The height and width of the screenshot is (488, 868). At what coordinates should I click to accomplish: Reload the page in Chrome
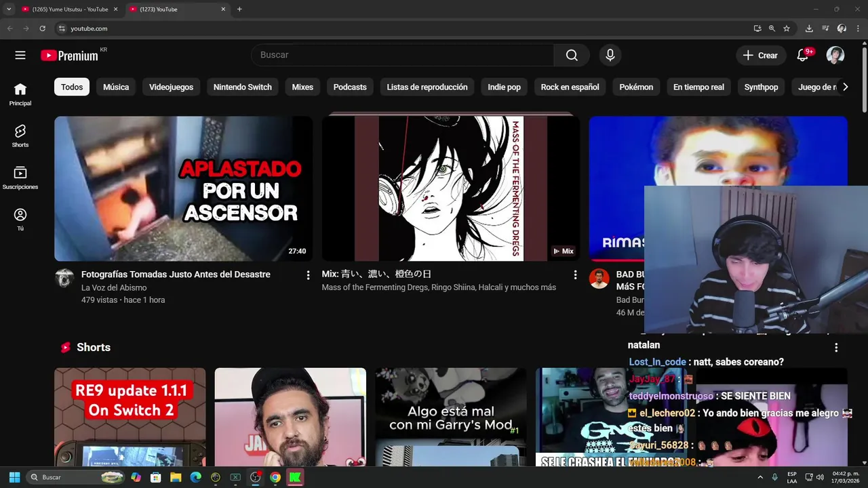tap(42, 28)
